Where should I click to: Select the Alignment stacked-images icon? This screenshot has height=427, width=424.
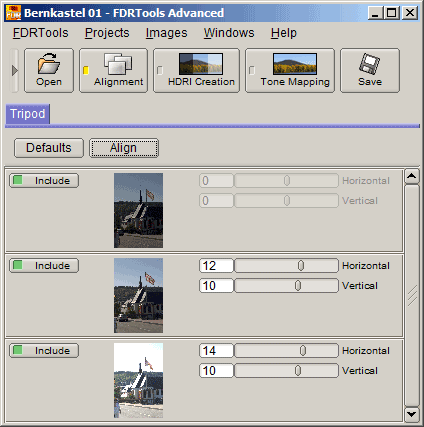coord(118,63)
